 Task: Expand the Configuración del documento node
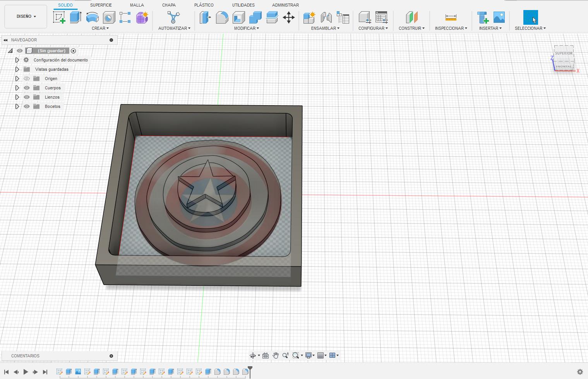click(17, 60)
